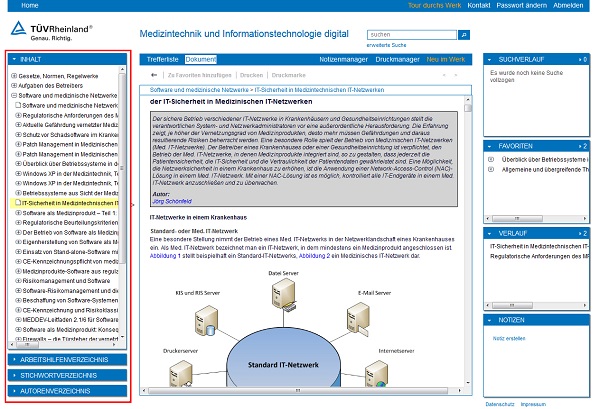Expand the ARBEITSHILFENVERZEICHNIS section
This screenshot has width=600, height=409.
[x=67, y=360]
